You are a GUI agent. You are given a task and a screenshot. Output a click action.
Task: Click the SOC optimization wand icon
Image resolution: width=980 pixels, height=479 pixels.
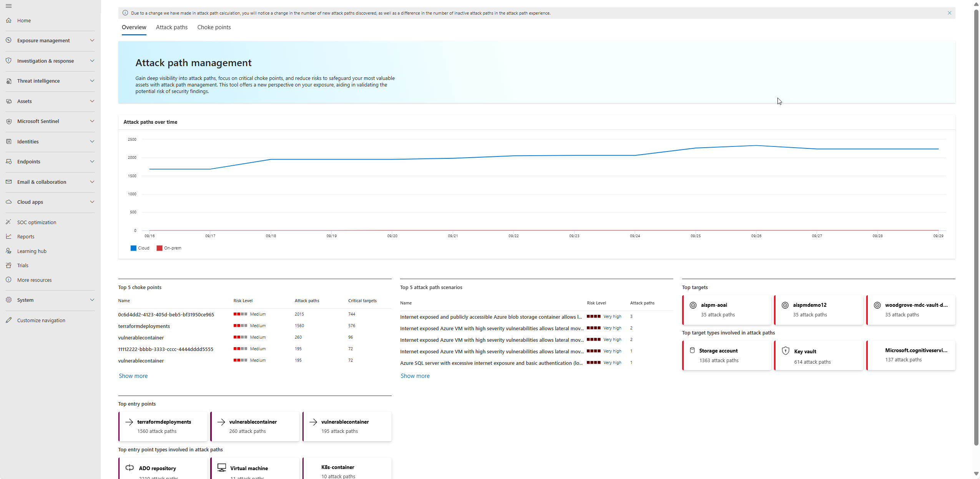tap(8, 222)
